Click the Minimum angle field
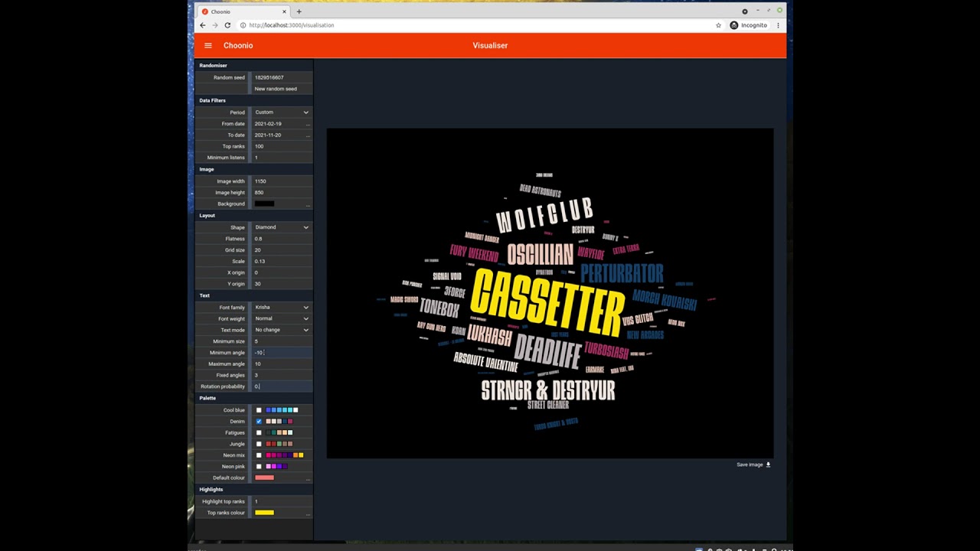This screenshot has width=980, height=551. 282,353
